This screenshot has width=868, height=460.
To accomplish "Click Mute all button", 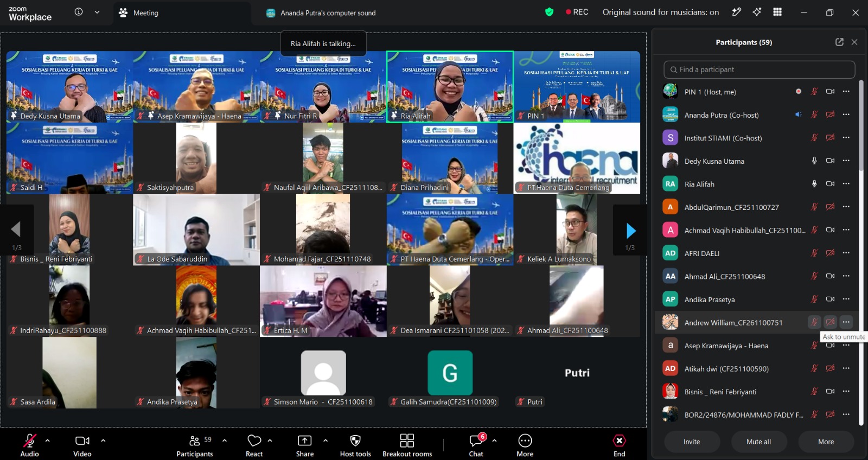I will 758,442.
